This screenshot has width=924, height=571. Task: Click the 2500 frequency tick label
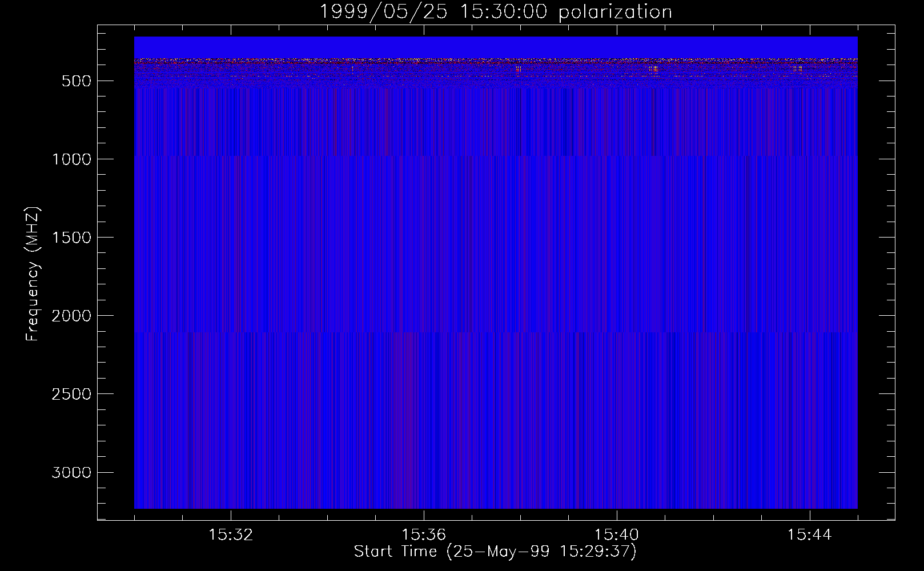pyautogui.click(x=71, y=394)
